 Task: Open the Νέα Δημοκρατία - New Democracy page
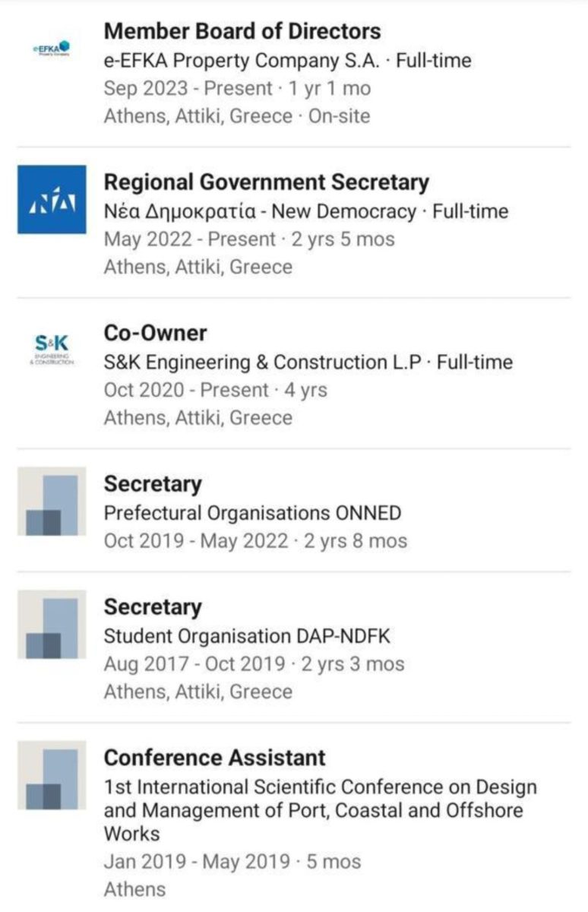pyautogui.click(x=260, y=211)
